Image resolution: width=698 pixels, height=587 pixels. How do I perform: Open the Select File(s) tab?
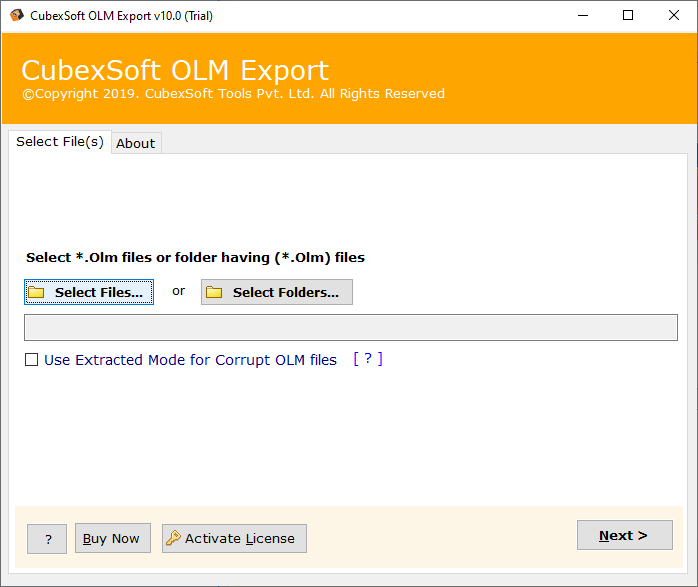60,142
